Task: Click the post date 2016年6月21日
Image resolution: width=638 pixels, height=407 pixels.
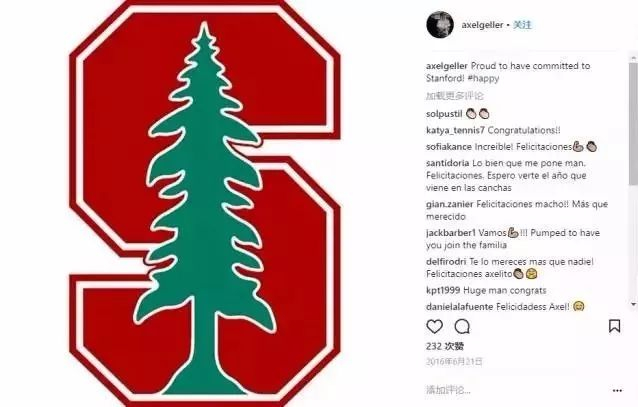Action: click(454, 361)
